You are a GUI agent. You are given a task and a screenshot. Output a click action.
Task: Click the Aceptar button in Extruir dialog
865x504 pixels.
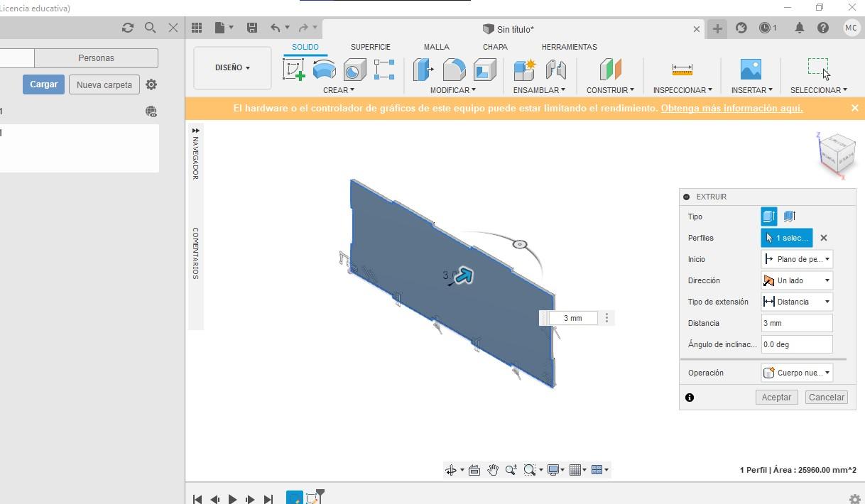[776, 397]
